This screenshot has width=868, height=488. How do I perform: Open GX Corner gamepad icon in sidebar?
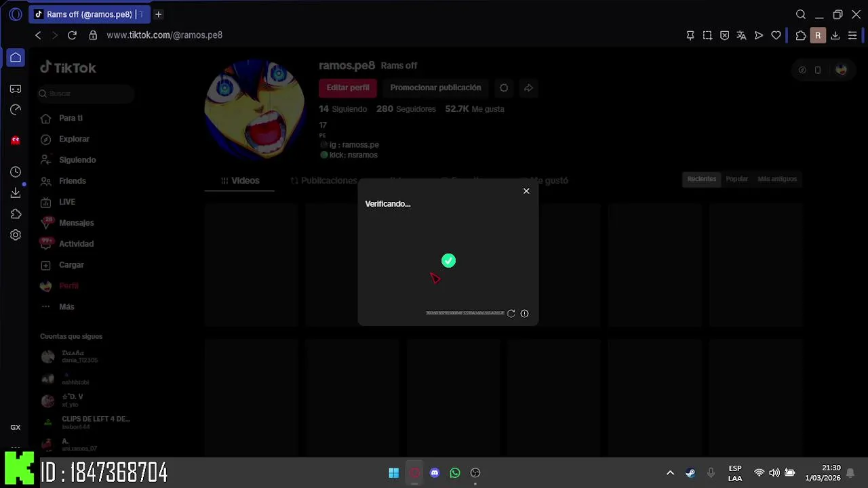(x=16, y=89)
